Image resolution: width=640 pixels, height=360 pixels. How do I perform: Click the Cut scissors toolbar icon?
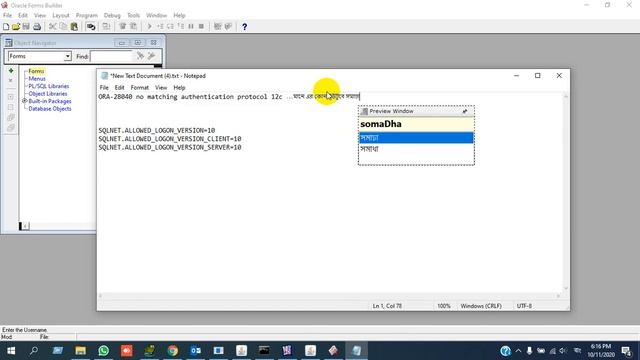[53, 27]
